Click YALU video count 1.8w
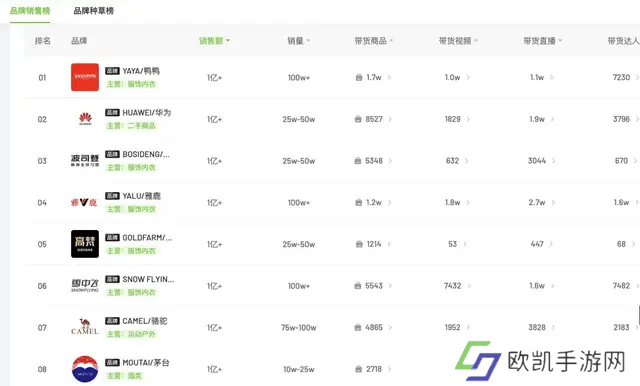The image size is (640, 386). pos(452,202)
